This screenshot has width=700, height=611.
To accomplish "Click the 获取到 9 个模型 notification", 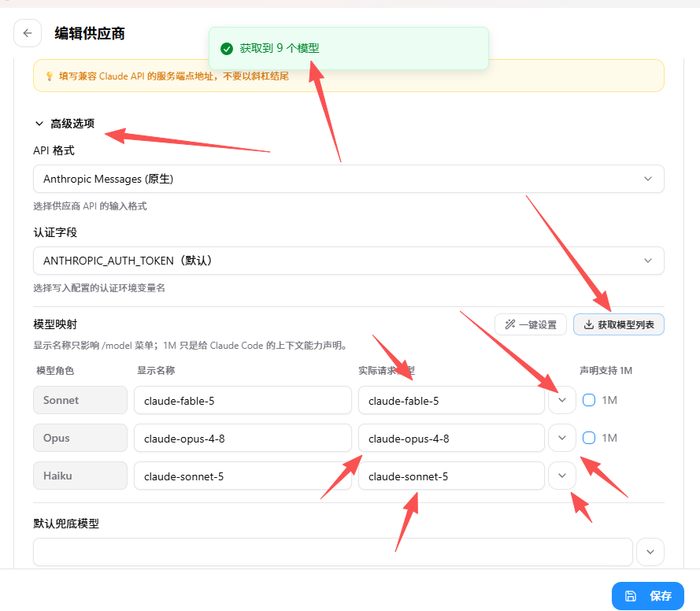I will click(349, 48).
